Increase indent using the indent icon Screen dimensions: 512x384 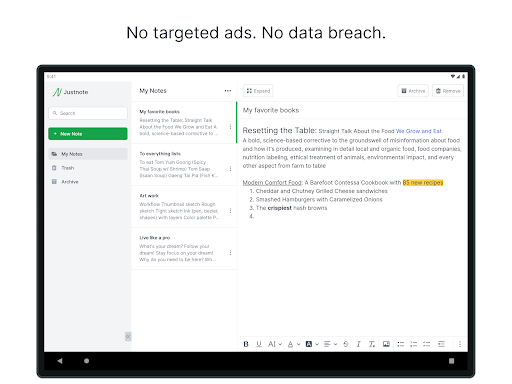coord(441,344)
